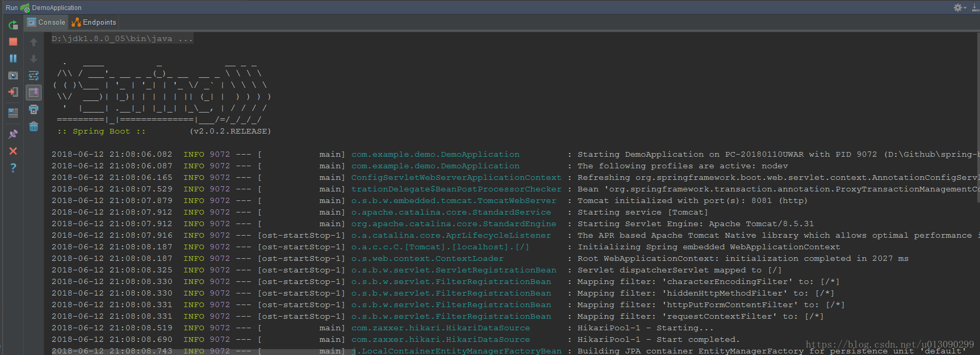This screenshot has height=355, width=980.
Task: Click 'Starting Servlet Engine: Apache Tomcat/8.5.31' message
Action: pyautogui.click(x=695, y=224)
